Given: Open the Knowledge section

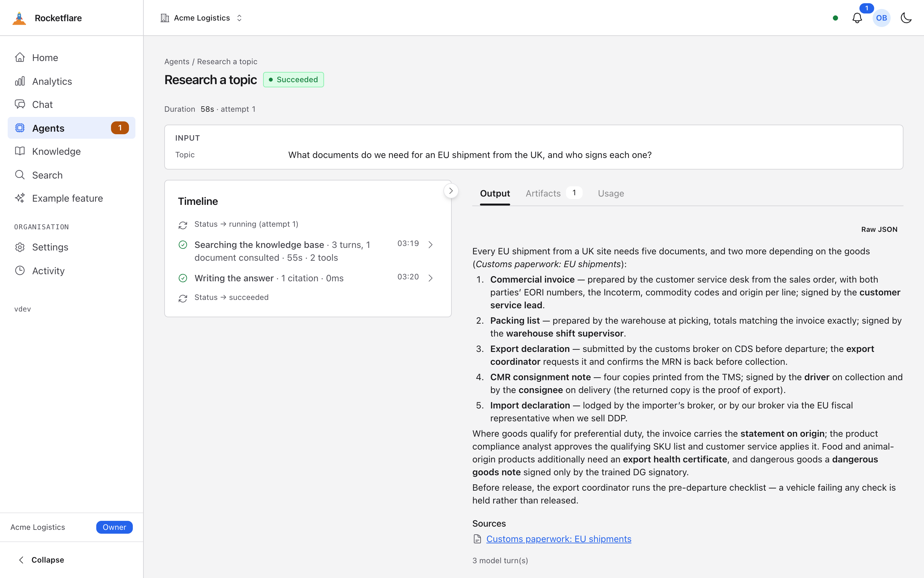Looking at the screenshot, I should coord(72,151).
